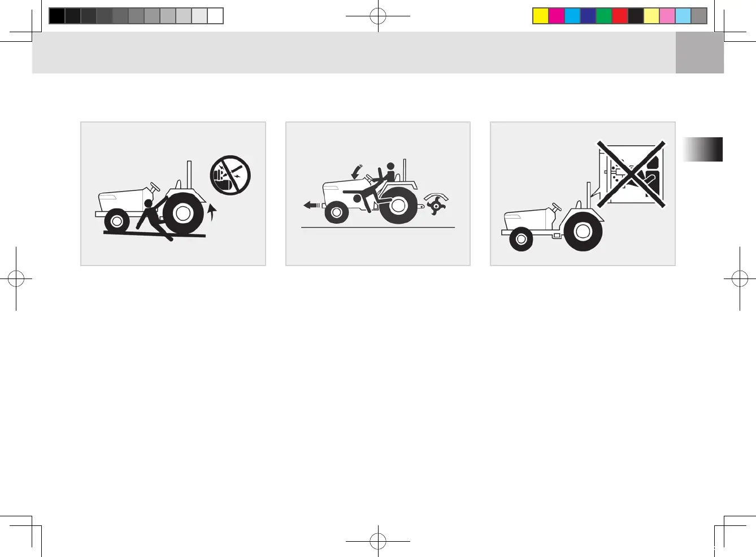The image size is (756, 557).
Task: Pick the green color swatch
Action: click(x=604, y=16)
